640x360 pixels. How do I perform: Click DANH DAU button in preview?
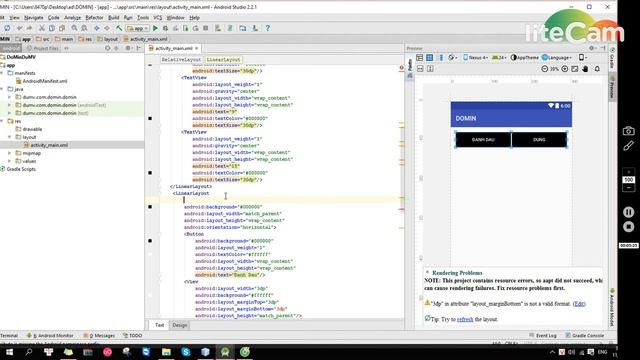pyautogui.click(x=483, y=140)
